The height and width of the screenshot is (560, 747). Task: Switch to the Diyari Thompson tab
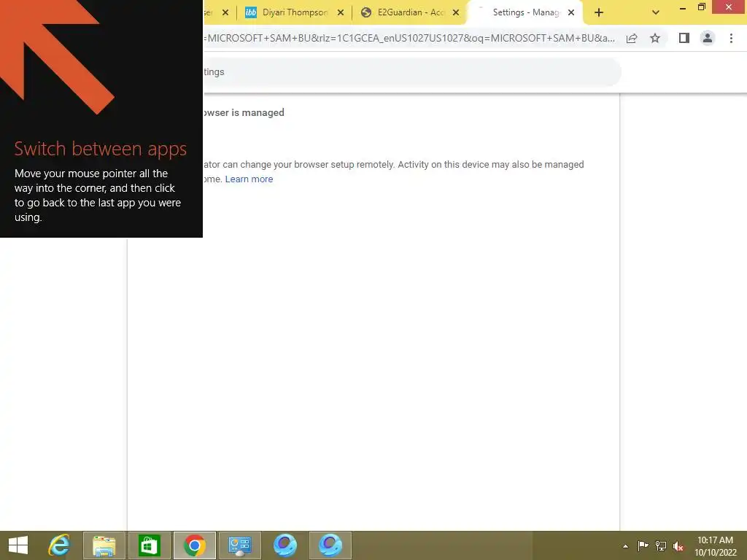tap(295, 12)
